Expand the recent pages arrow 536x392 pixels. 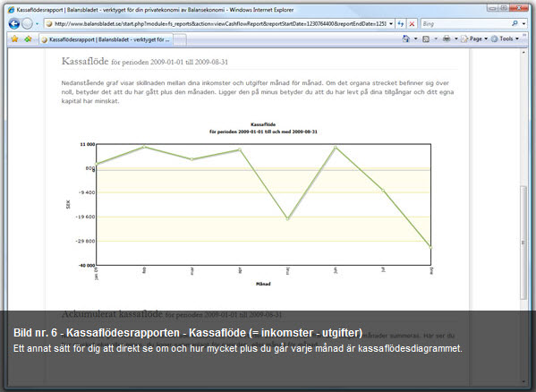click(38, 24)
